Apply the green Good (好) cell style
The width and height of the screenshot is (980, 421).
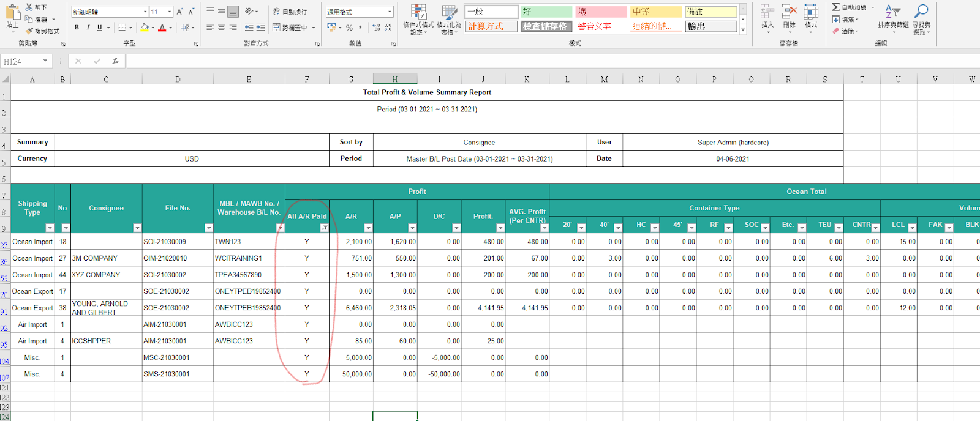pos(546,12)
